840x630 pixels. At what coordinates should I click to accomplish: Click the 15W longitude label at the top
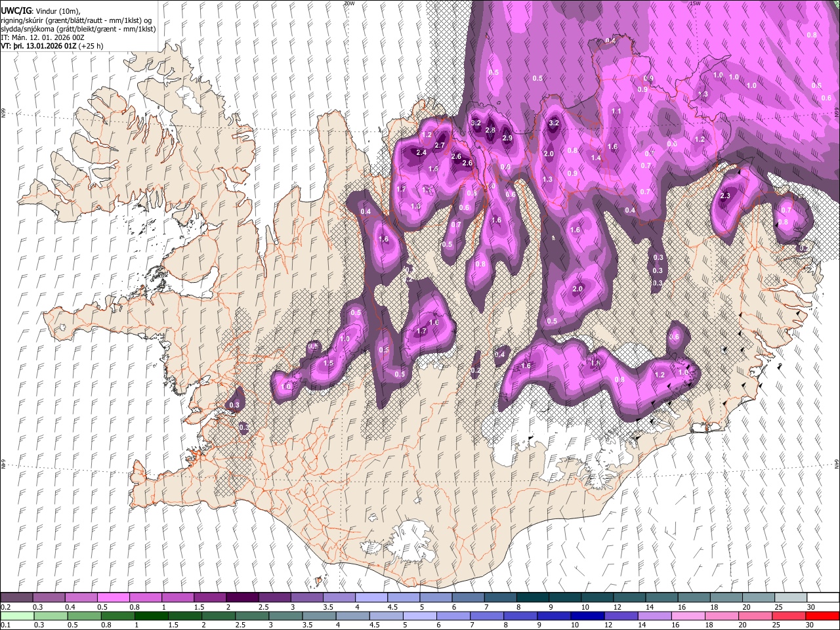pos(694,3)
